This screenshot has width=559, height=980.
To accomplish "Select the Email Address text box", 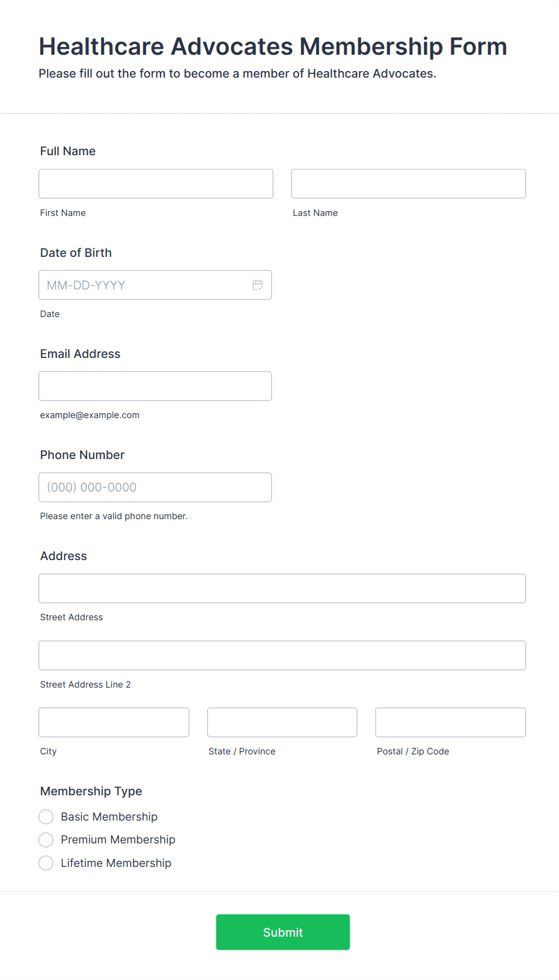I will [x=155, y=386].
